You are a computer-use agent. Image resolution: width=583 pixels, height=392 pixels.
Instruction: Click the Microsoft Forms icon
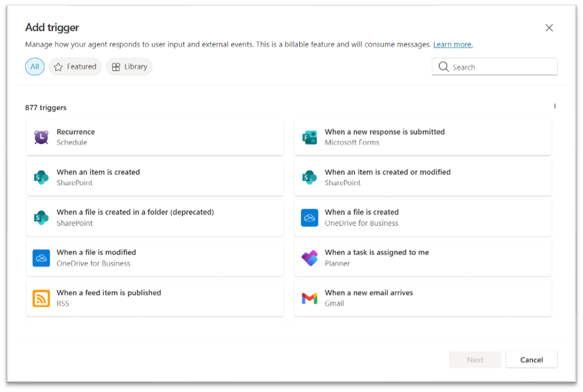pyautogui.click(x=309, y=137)
